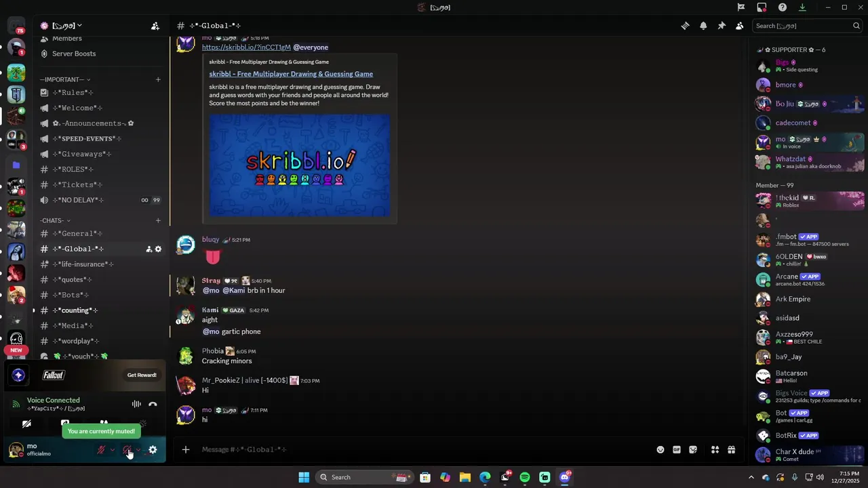Open member Whatzdat in member list
868x488 pixels.
(810, 162)
